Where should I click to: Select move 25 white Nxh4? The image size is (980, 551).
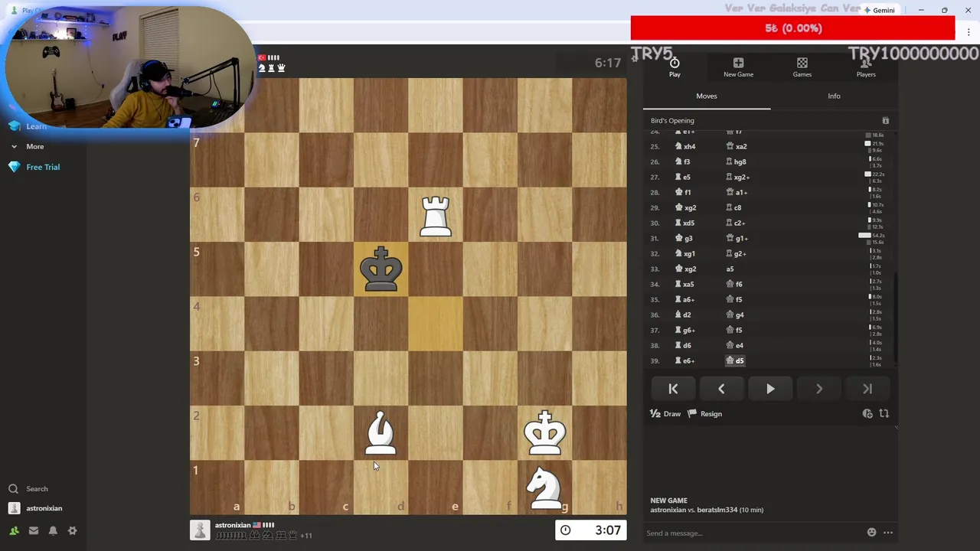tap(685, 146)
